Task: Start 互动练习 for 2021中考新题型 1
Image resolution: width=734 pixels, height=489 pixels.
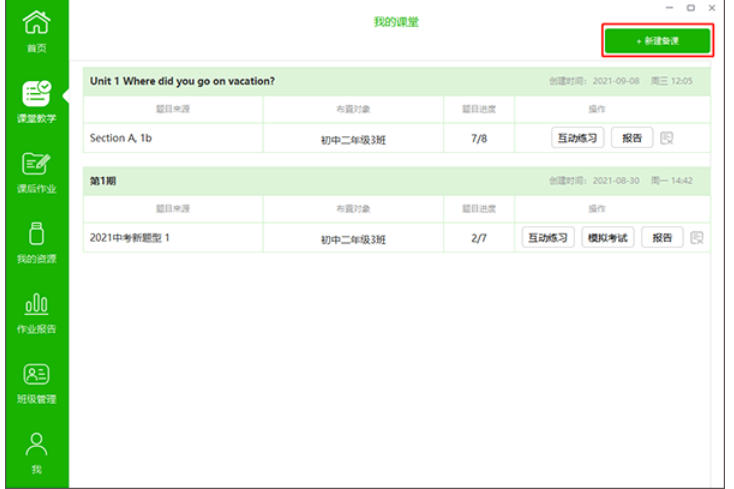Action: point(548,238)
